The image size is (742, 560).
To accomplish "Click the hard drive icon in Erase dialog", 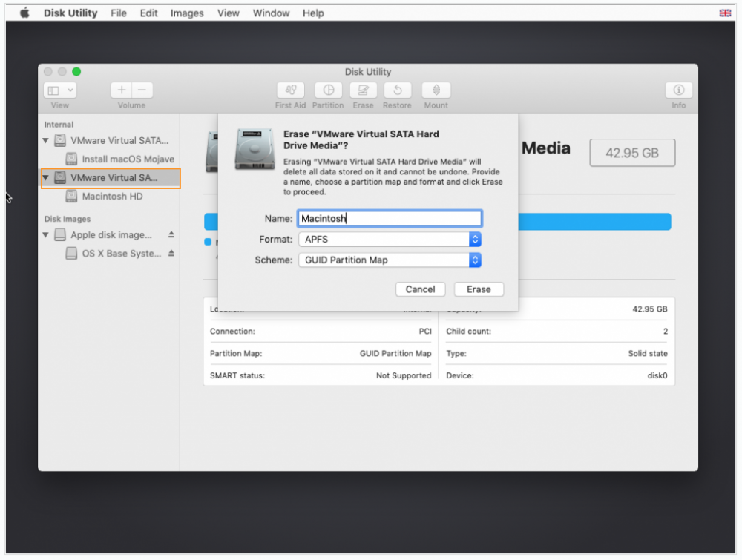I will pyautogui.click(x=255, y=149).
